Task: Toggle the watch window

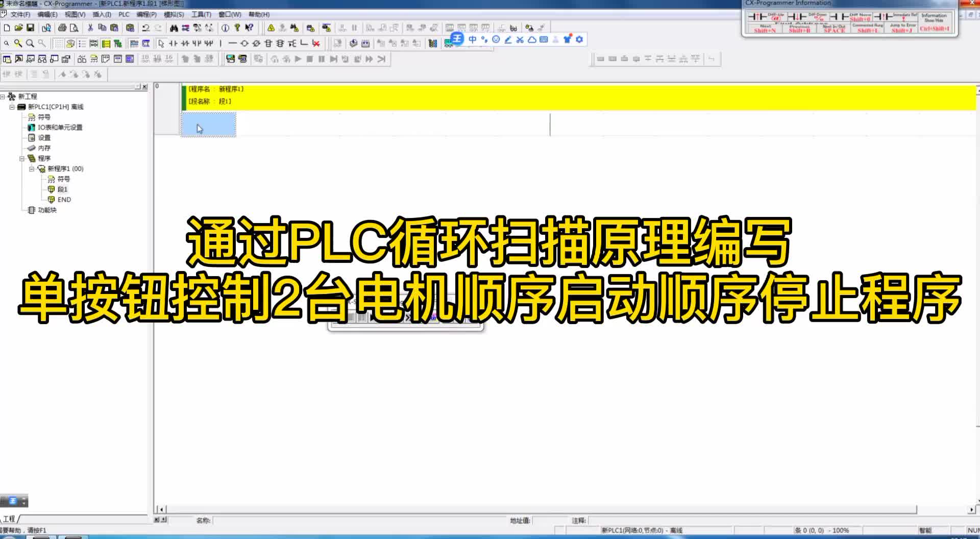Action: (31, 59)
